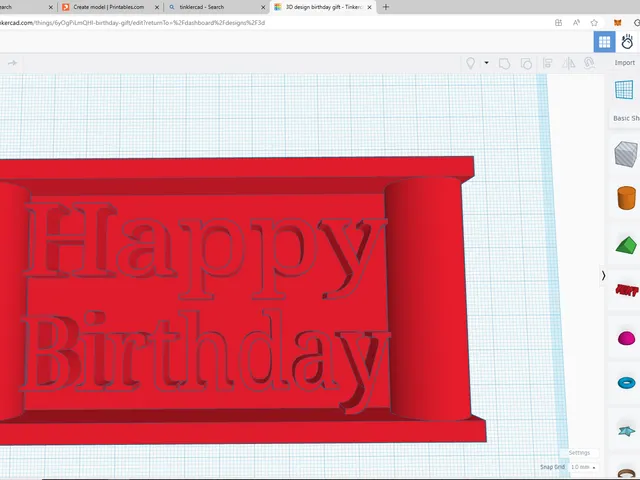The height and width of the screenshot is (480, 640).
Task: Click the Mirror tool icon
Action: click(x=569, y=63)
